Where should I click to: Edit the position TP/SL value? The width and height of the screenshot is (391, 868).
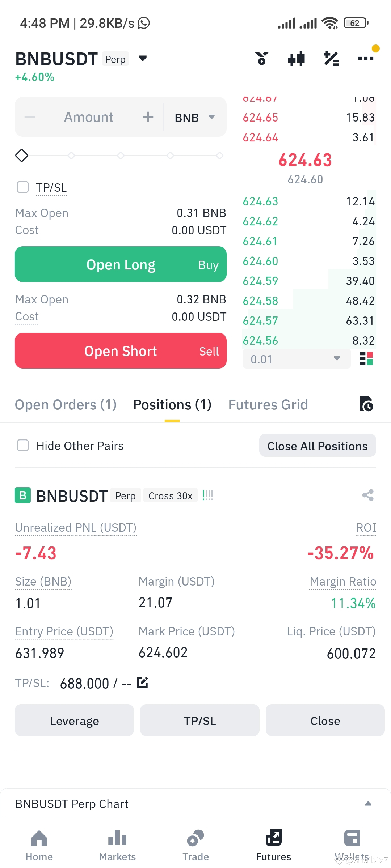(142, 682)
